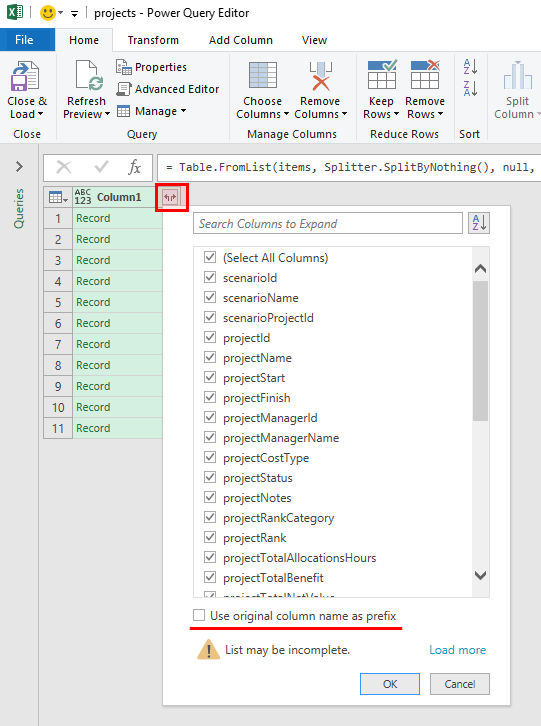541x726 pixels.
Task: Click the column list scrollbar thumb
Action: coord(480,351)
